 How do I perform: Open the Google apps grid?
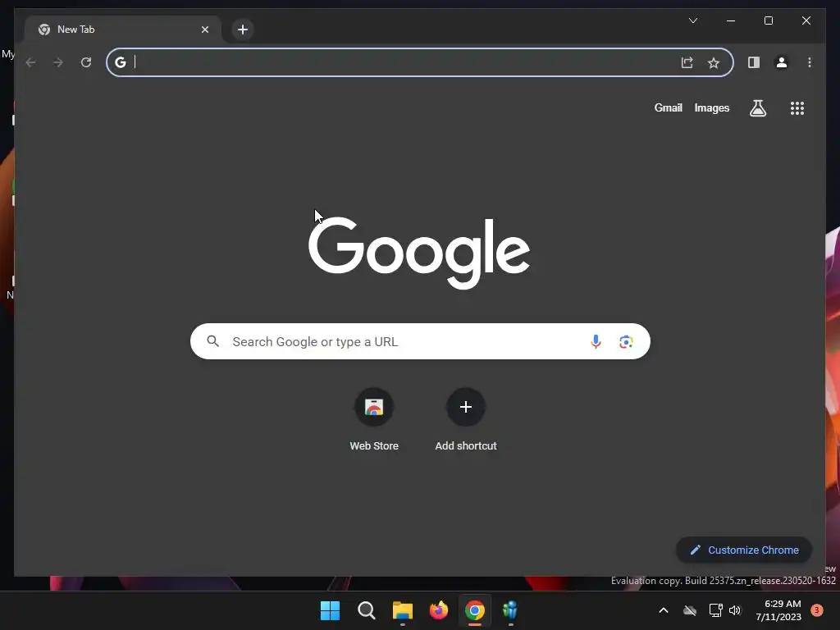point(797,108)
